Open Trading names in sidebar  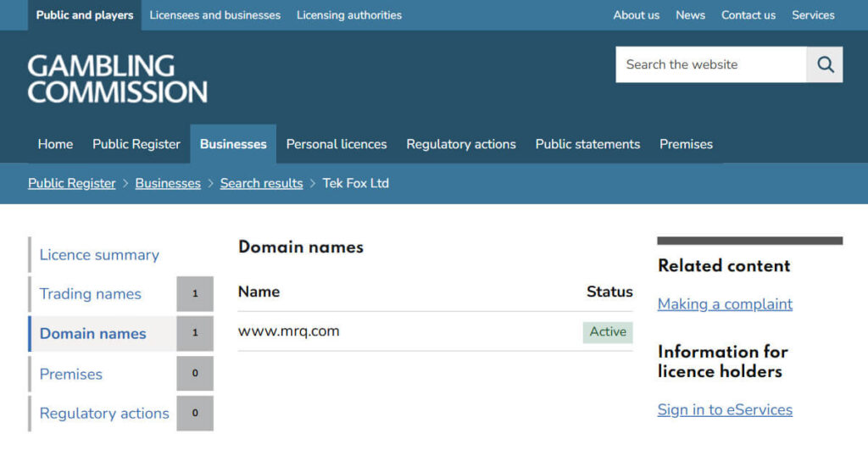(x=90, y=294)
